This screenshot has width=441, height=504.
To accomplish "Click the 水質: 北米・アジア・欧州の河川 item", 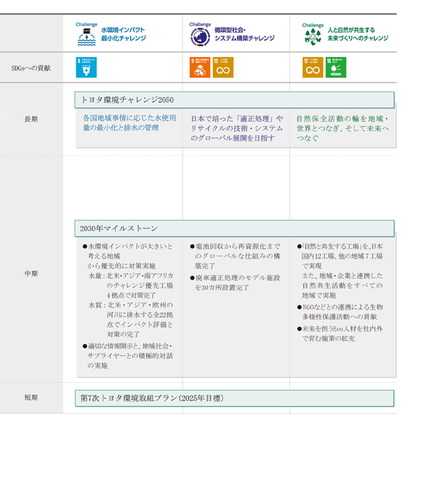I will coord(131,319).
